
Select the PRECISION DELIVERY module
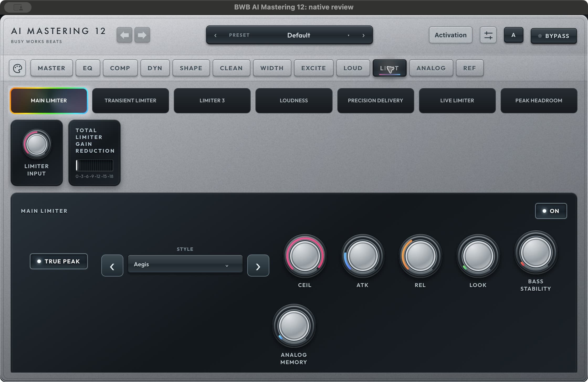[376, 101]
